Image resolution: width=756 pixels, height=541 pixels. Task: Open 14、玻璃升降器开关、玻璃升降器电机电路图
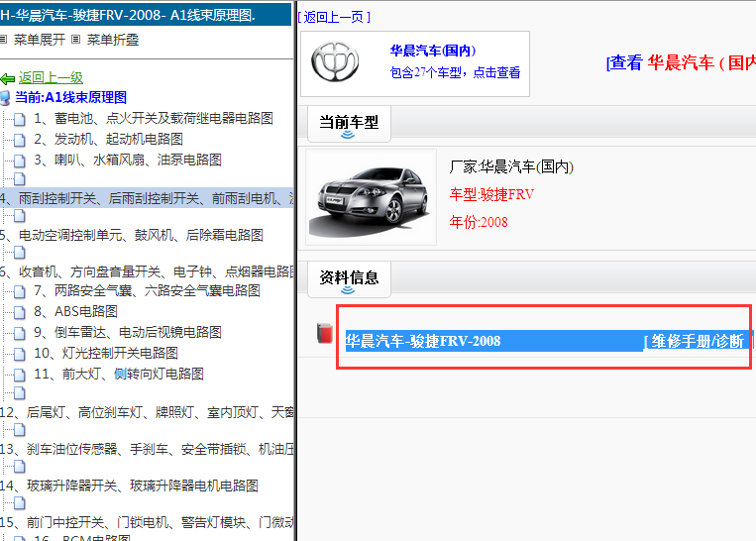[129, 486]
